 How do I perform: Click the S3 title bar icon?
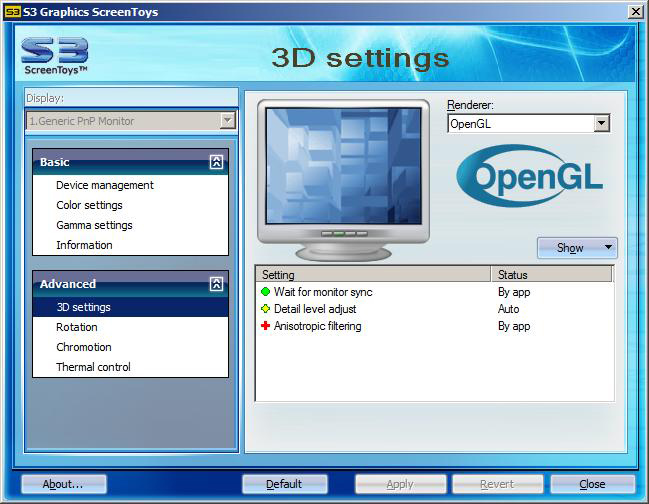click(x=12, y=12)
